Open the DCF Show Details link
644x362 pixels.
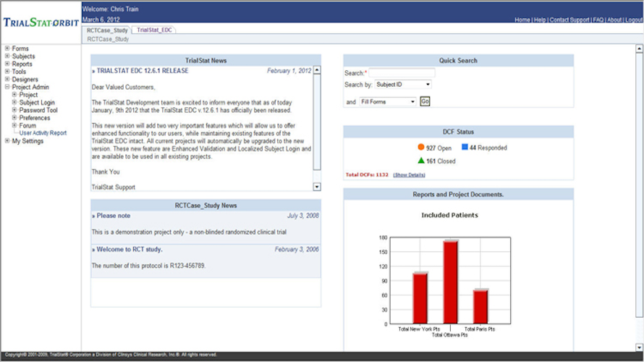pyautogui.click(x=409, y=175)
